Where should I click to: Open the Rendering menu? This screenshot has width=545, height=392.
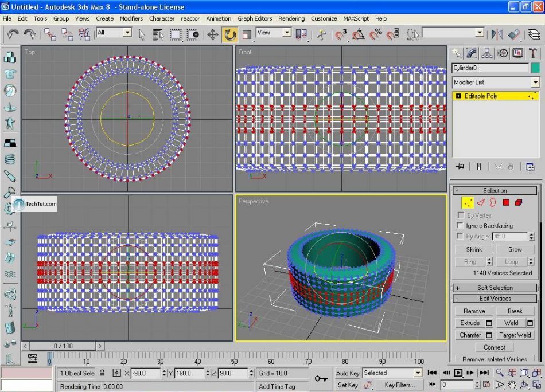click(291, 19)
